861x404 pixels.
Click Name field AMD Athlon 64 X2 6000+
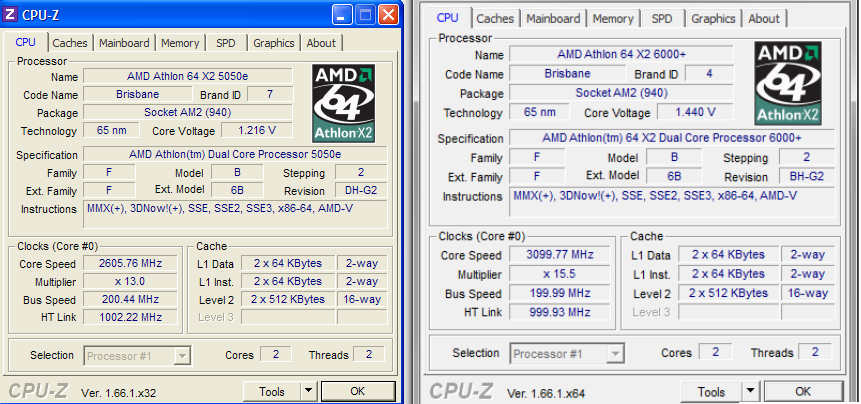621,54
